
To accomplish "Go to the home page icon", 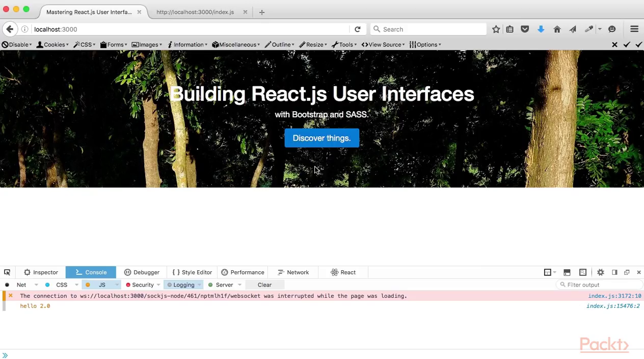I will [x=557, y=29].
